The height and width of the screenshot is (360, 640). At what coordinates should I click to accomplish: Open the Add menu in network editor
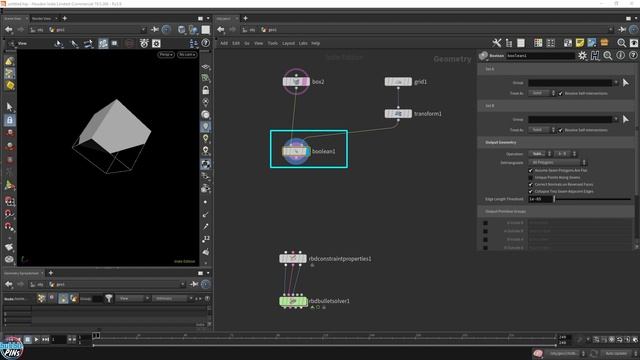click(x=224, y=43)
